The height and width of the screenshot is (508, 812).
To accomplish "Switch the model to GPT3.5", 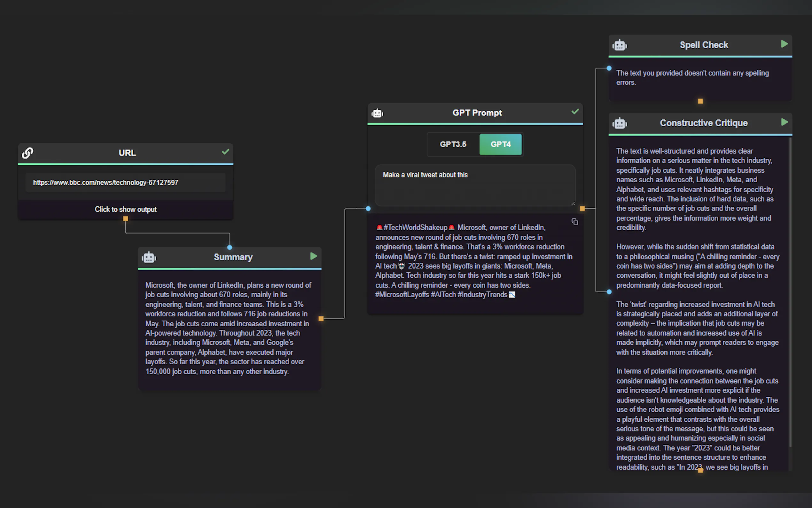I will pyautogui.click(x=453, y=145).
